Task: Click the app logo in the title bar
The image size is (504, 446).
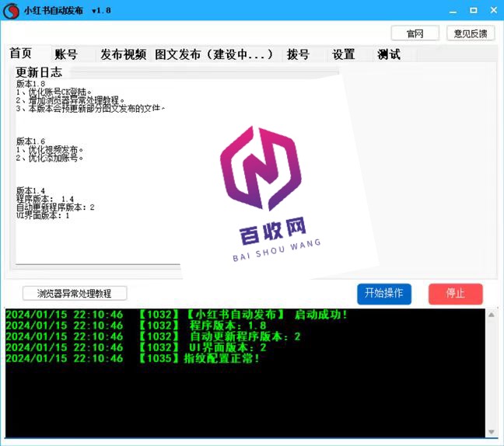Action: pyautogui.click(x=11, y=11)
